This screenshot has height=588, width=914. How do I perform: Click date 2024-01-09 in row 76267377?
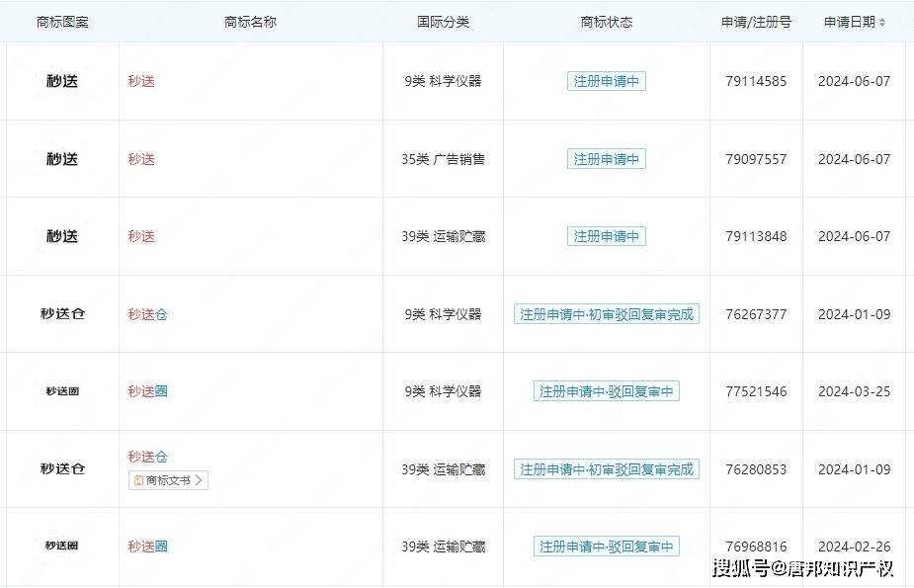click(x=854, y=314)
